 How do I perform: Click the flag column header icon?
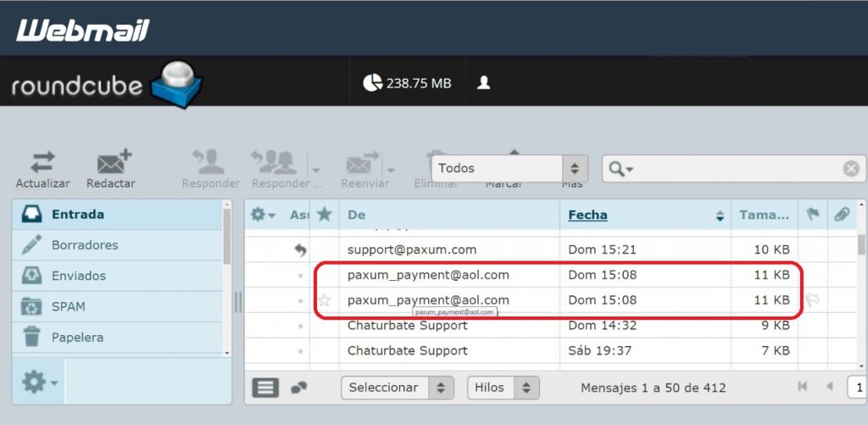[813, 215]
